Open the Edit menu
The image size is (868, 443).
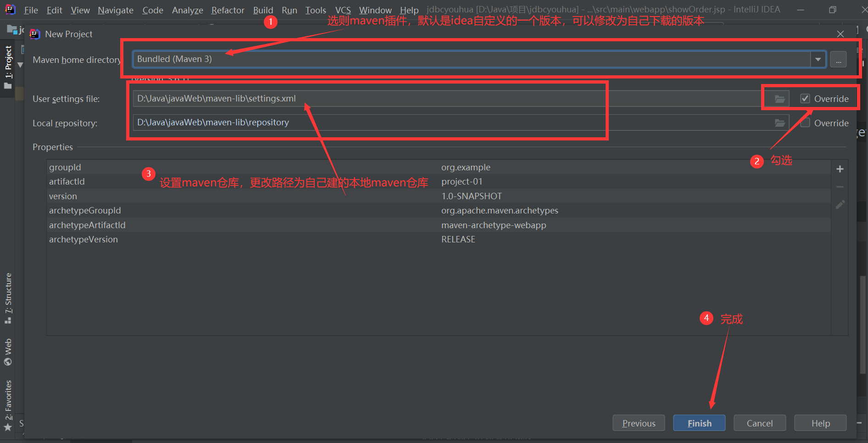54,10
